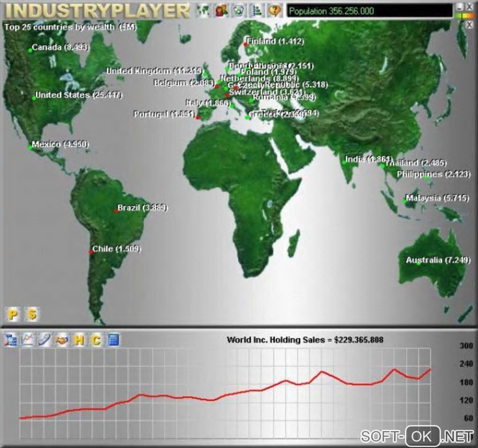Image resolution: width=478 pixels, height=448 pixels.
Task: Click the players/users icon in top toolbar
Action: point(221,11)
